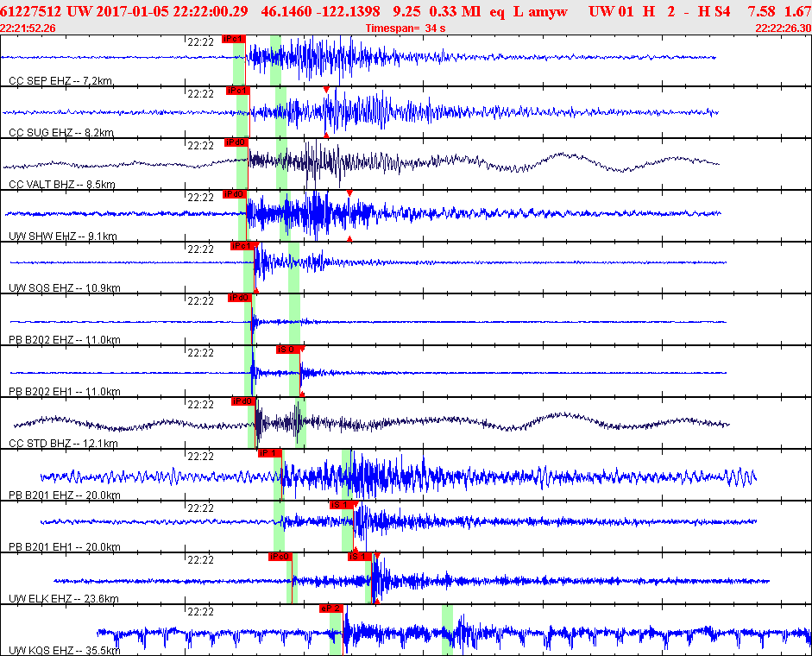Click the iS 1 pick flag on ELK trace
Viewport: 812px width, 656px height.
coord(359,557)
